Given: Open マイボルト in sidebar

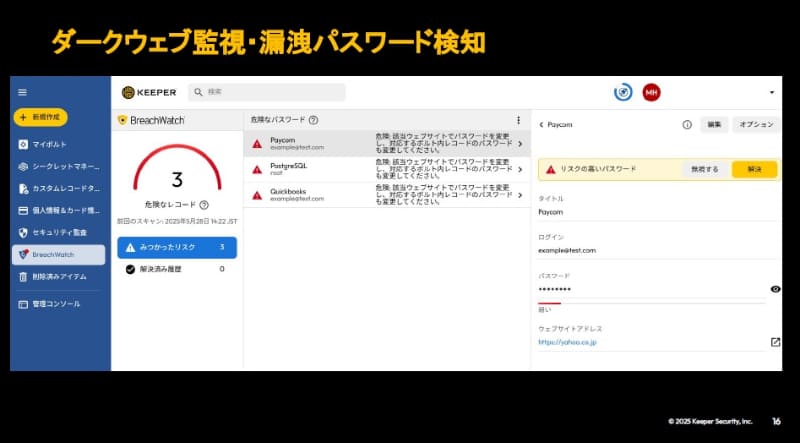Looking at the screenshot, I should pyautogui.click(x=49, y=144).
